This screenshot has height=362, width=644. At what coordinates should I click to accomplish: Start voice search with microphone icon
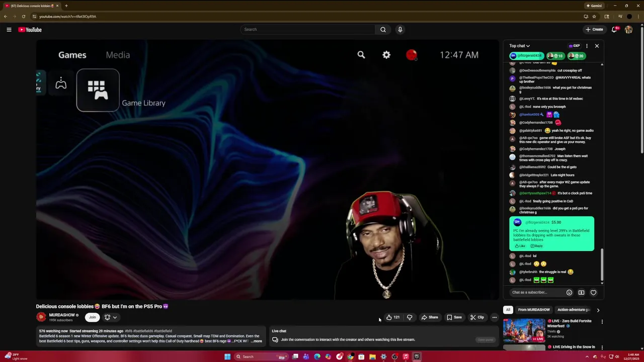click(x=400, y=29)
